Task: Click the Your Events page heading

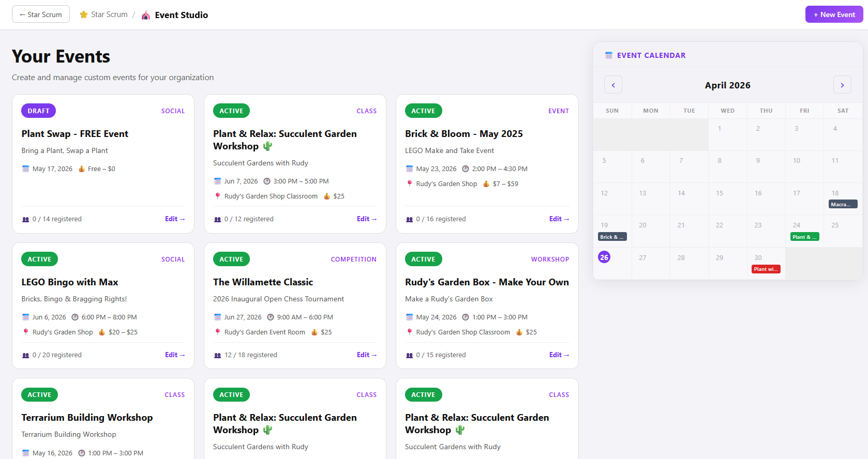Action: click(x=61, y=56)
